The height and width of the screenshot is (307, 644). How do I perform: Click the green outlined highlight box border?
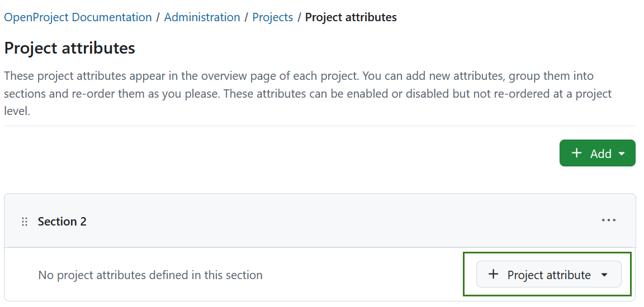pyautogui.click(x=547, y=253)
